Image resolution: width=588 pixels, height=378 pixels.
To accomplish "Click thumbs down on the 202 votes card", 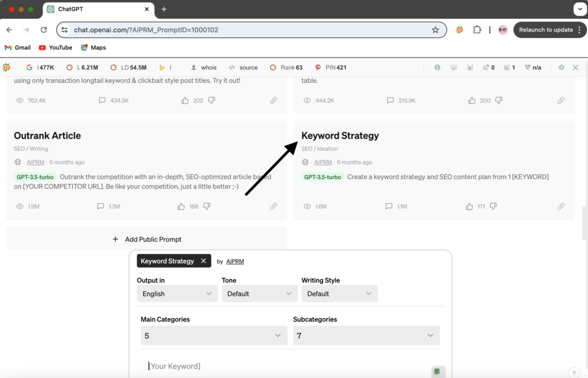I will (x=211, y=101).
